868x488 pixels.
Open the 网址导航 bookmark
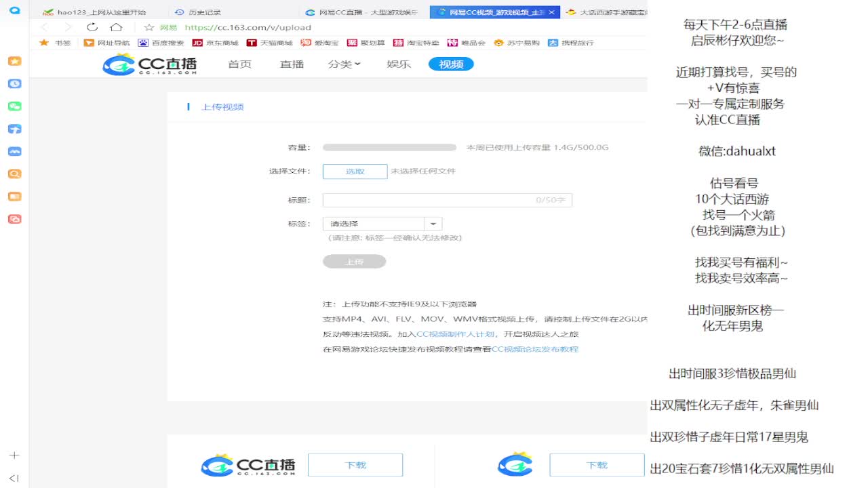coord(107,43)
